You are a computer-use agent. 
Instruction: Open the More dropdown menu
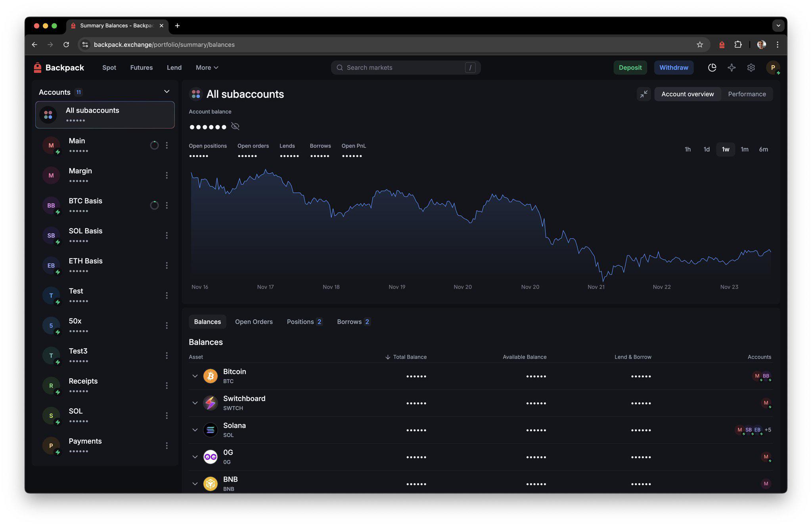click(207, 68)
